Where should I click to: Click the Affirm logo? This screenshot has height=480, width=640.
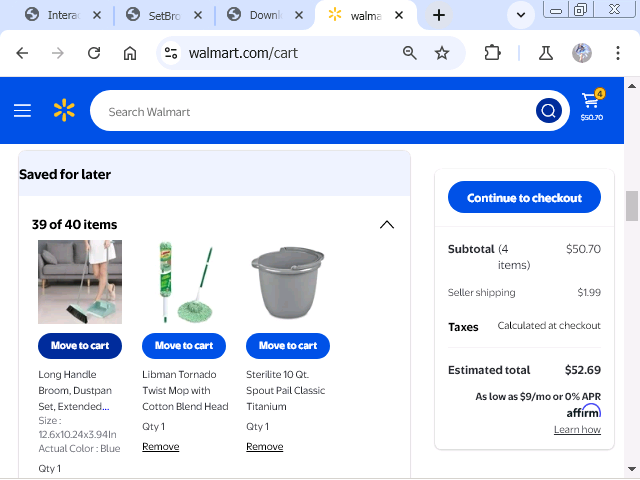tap(584, 411)
